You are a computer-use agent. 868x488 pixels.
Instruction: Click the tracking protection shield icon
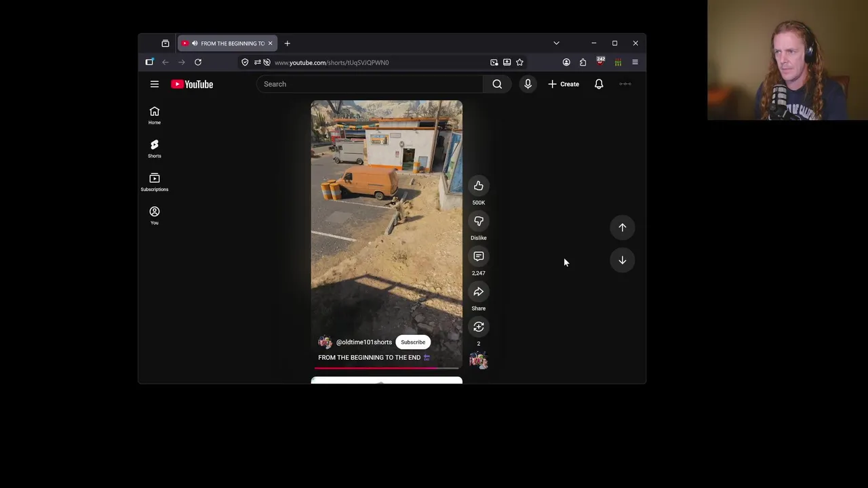pyautogui.click(x=245, y=62)
